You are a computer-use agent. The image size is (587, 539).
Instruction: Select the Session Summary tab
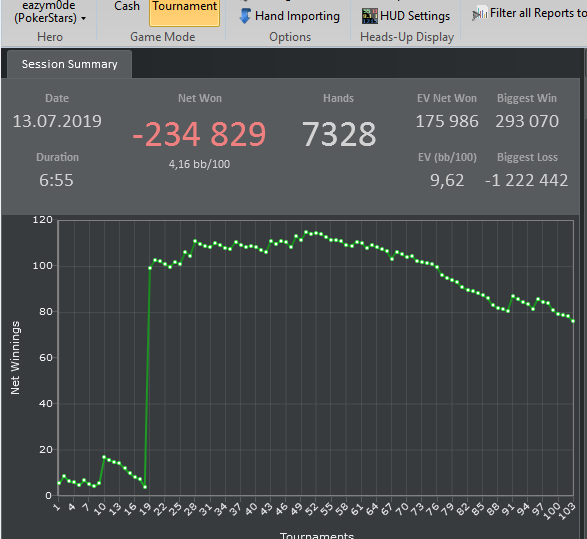point(70,64)
